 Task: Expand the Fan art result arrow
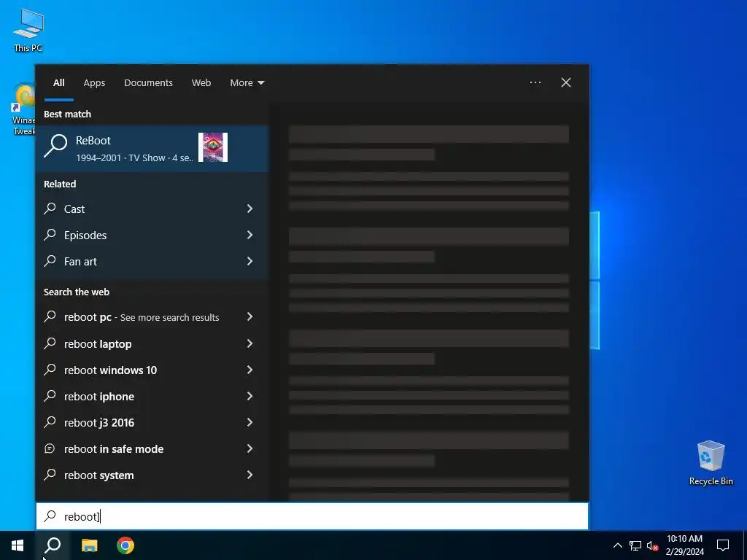(x=249, y=261)
